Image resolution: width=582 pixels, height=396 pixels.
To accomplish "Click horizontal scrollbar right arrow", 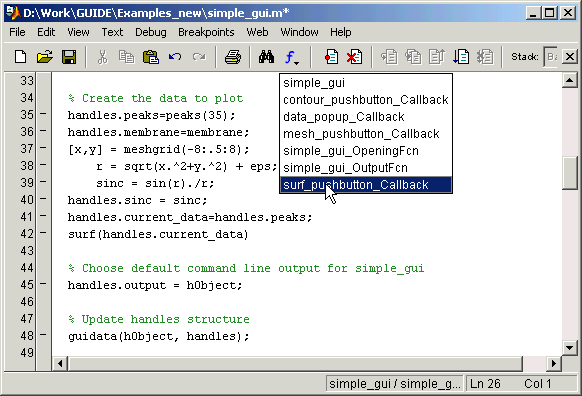I will click(554, 363).
